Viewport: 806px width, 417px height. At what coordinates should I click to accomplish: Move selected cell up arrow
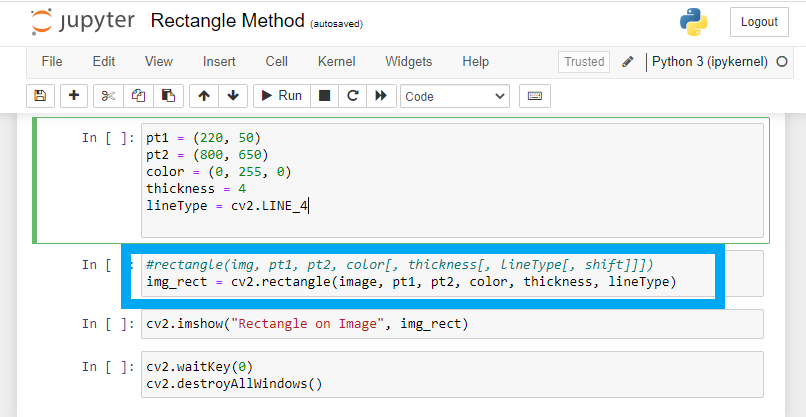[204, 96]
